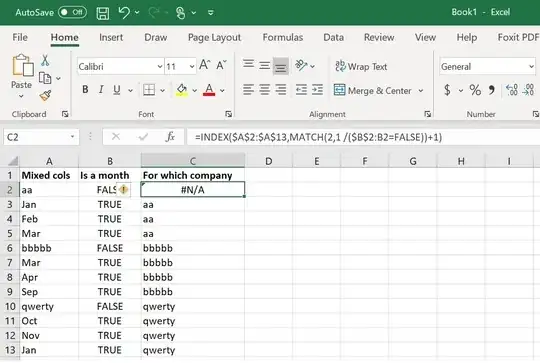Click the Paste clipboard icon
The width and height of the screenshot is (540, 363).
click(23, 65)
